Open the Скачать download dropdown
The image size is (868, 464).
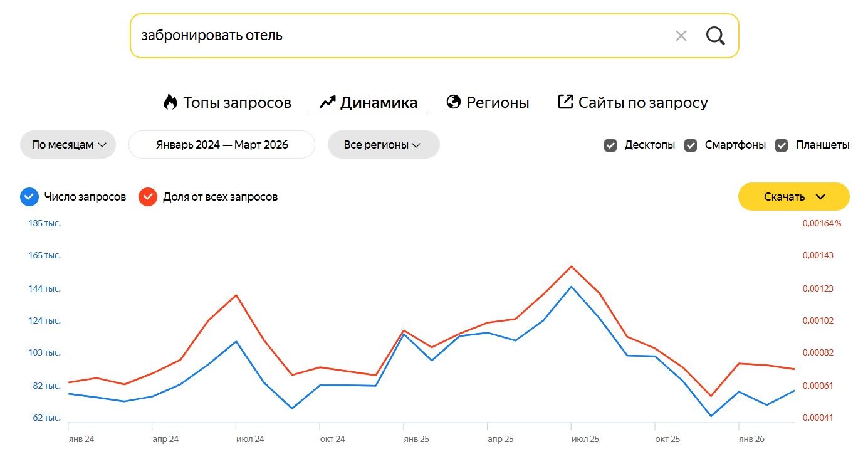pos(794,197)
